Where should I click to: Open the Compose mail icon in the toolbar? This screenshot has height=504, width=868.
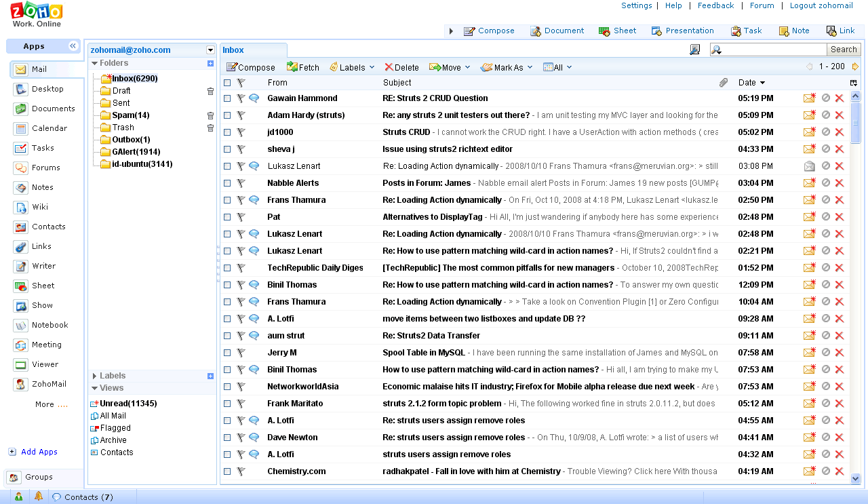tap(250, 67)
